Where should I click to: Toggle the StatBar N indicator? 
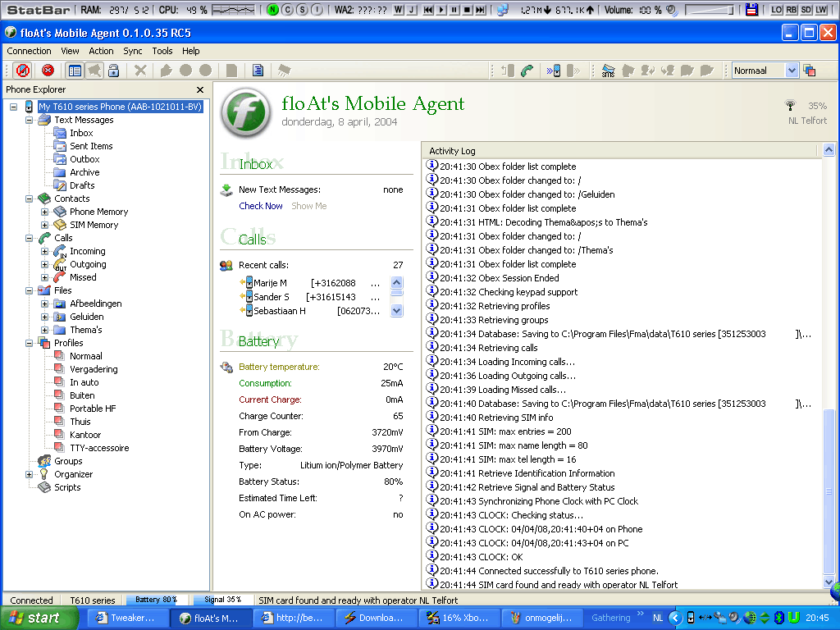(x=272, y=10)
